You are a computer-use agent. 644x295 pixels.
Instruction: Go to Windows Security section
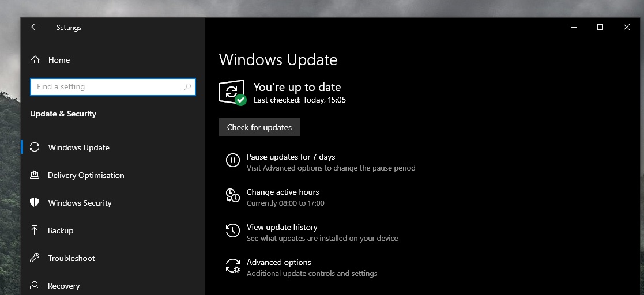pyautogui.click(x=80, y=203)
